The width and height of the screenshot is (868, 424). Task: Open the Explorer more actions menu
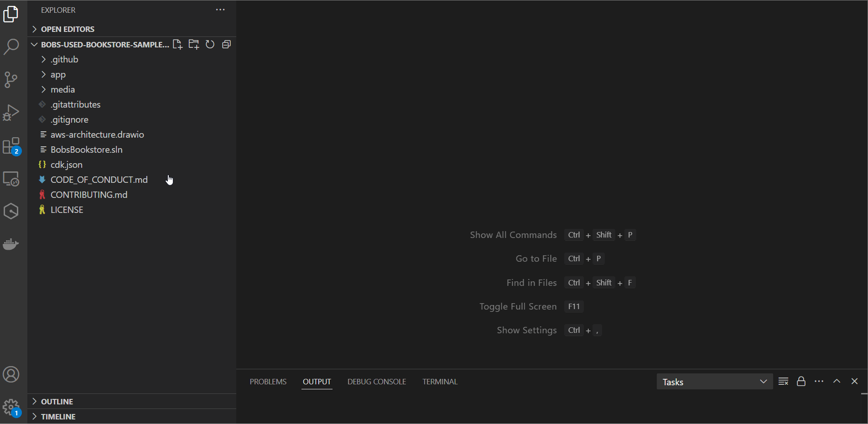220,10
